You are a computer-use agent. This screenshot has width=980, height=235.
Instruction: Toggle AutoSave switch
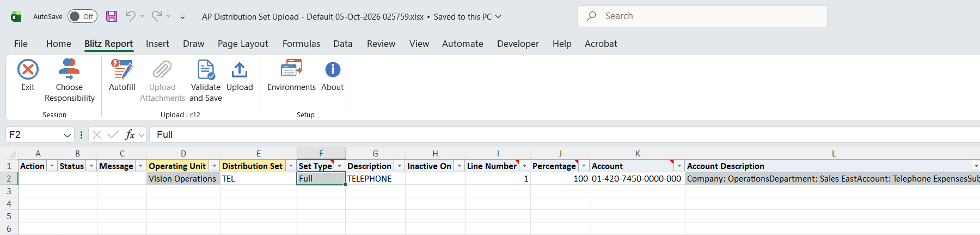82,16
